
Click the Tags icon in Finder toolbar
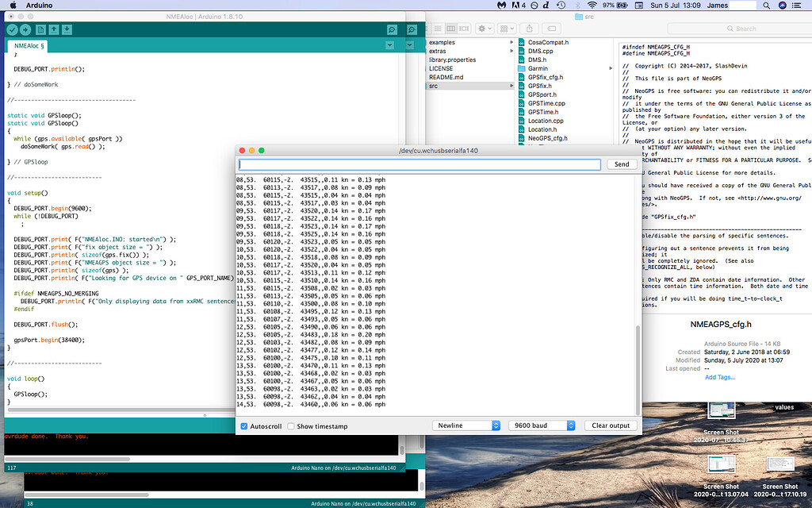coord(552,29)
